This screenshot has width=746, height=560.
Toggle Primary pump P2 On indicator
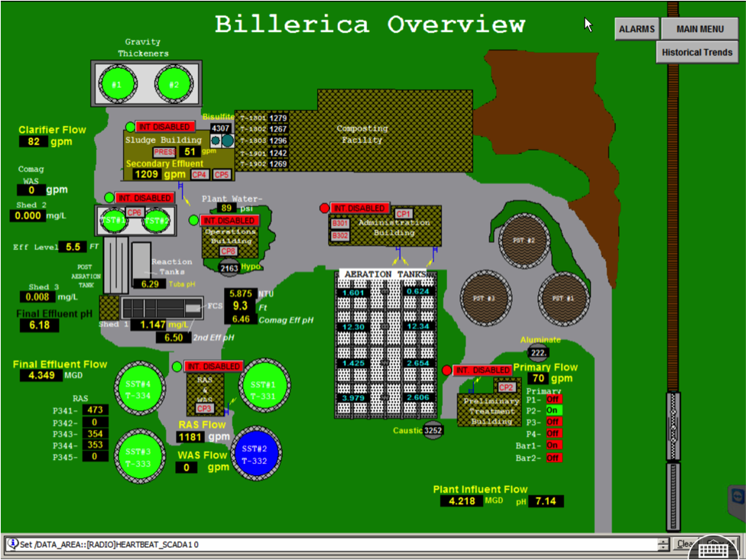click(x=553, y=410)
